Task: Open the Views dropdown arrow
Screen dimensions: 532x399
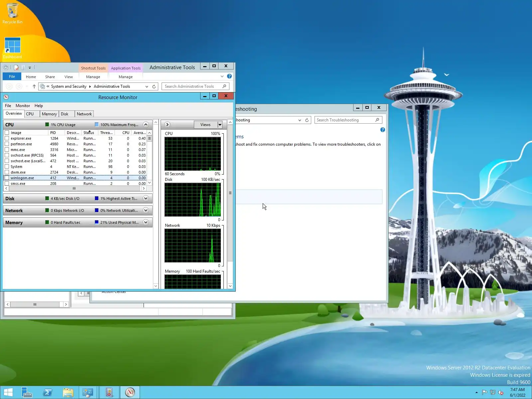Action: 220,125
